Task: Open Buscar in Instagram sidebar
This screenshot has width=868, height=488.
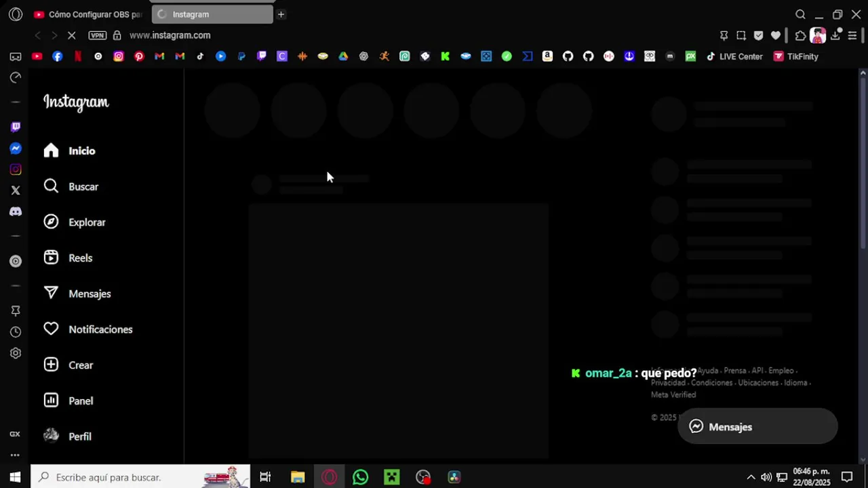Action: (x=71, y=186)
